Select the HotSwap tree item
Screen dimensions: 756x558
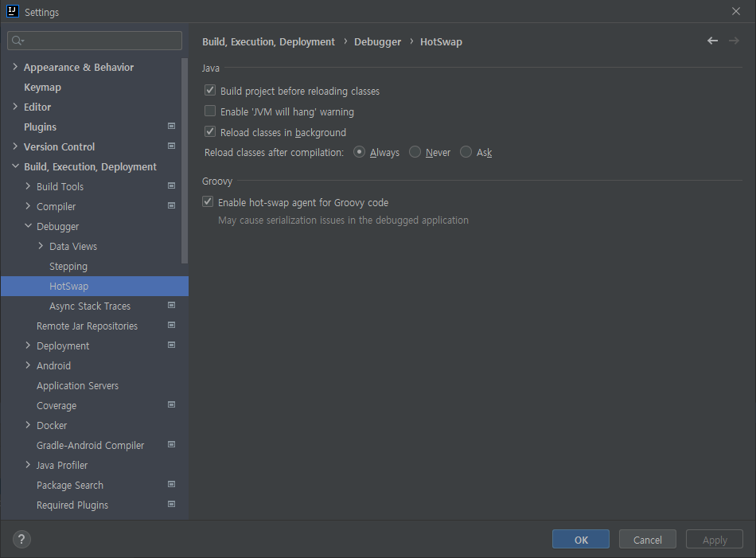95,286
